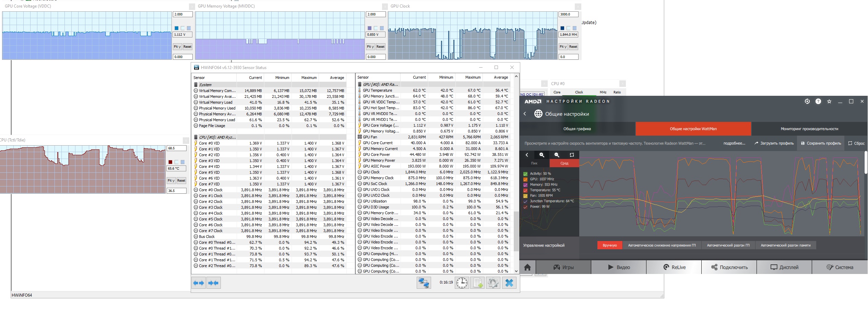The height and width of the screenshot is (332, 868).
Task: Click the CPU Tctl/Tdie graph minimum field 36.5
Action: [x=177, y=191]
